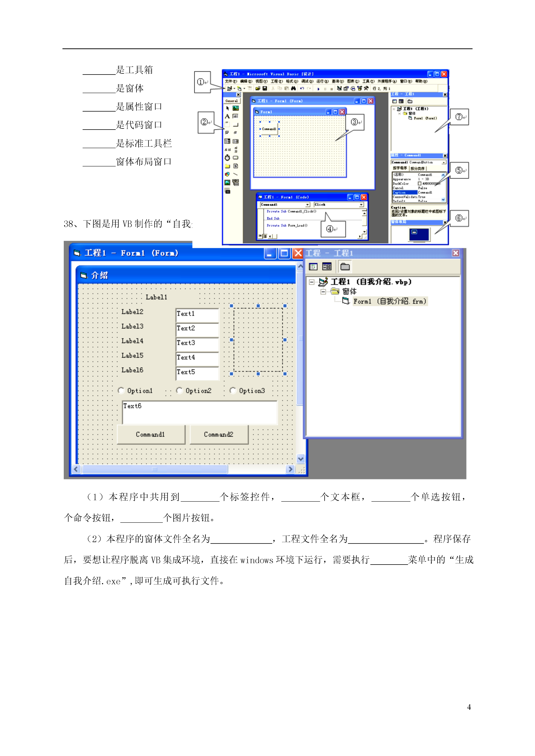Click the Add Standard EXE Project toolbar icon

point(229,88)
